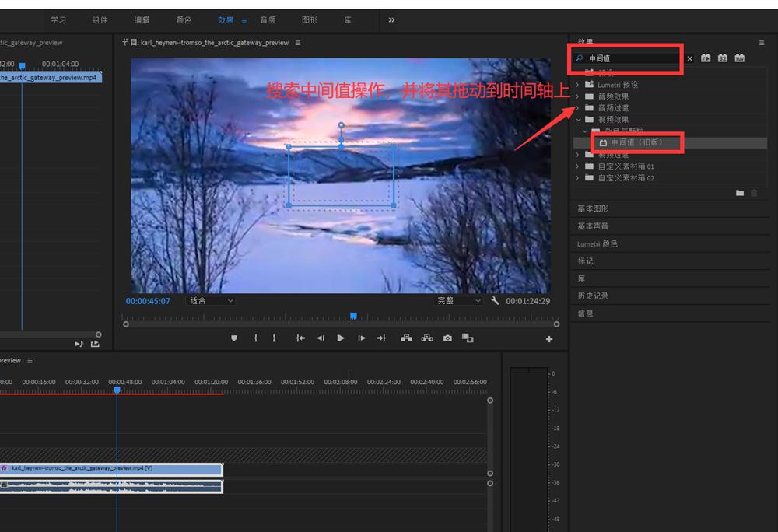Filter effects by 32-bit color icon

click(723, 58)
